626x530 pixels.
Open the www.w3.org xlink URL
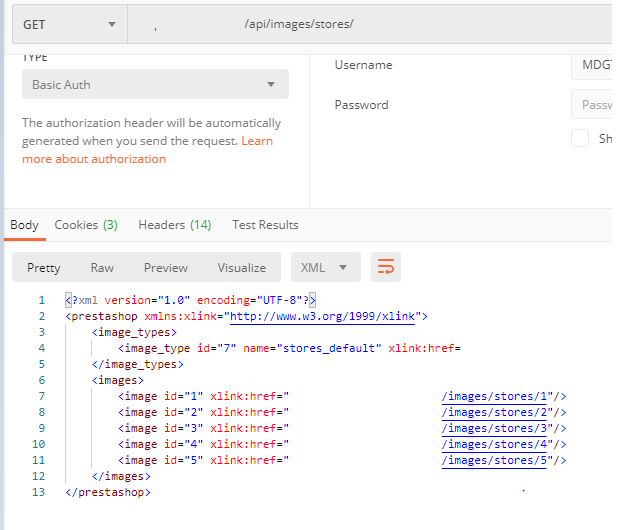321,317
